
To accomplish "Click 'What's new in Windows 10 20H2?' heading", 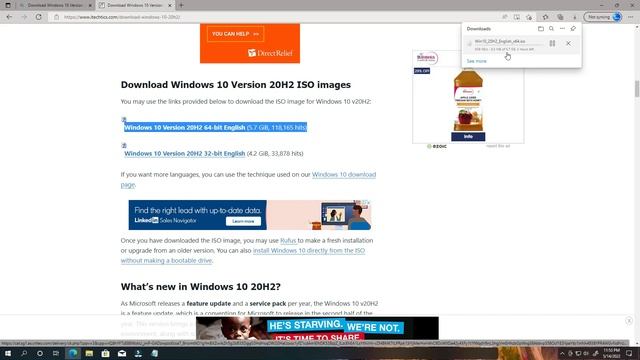I will coord(200,287).
